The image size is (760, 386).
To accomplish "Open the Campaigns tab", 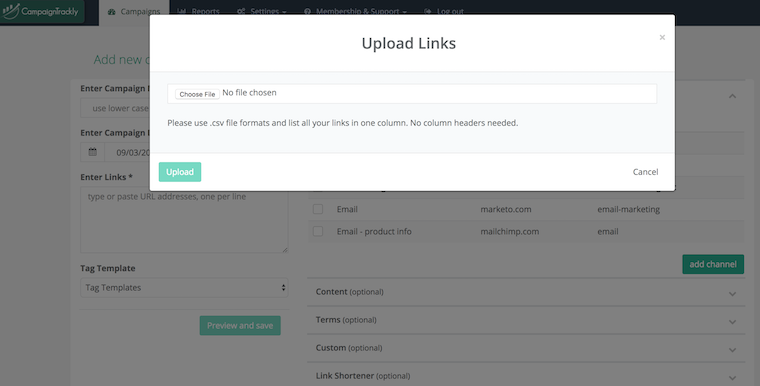I will 134,12.
